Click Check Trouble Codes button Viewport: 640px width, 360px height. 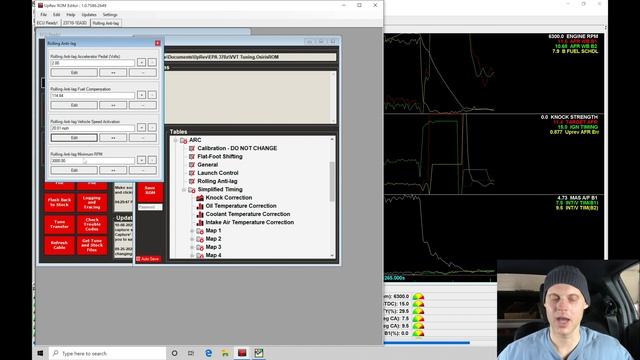[x=92, y=224]
